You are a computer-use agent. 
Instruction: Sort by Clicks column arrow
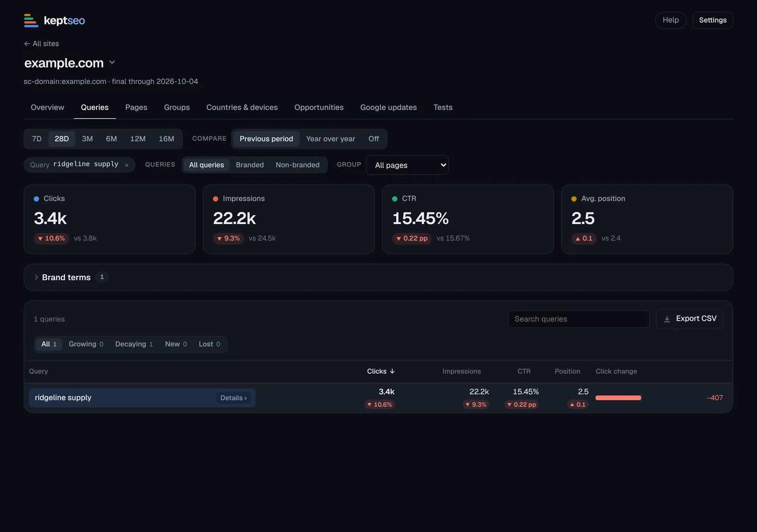392,371
